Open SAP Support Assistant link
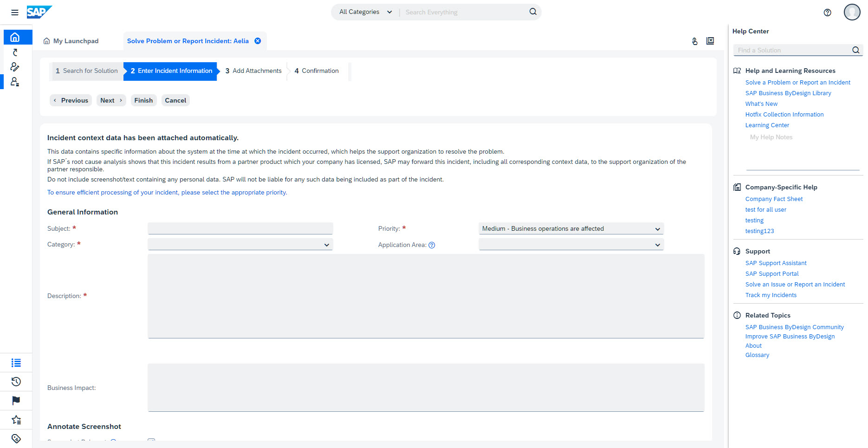Viewport: 868px width, 448px height. click(776, 263)
